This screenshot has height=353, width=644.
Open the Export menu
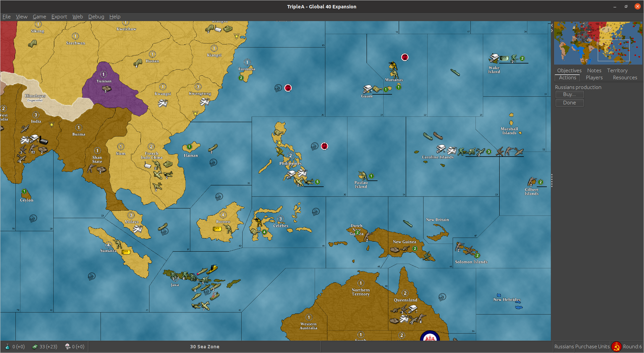(x=59, y=16)
